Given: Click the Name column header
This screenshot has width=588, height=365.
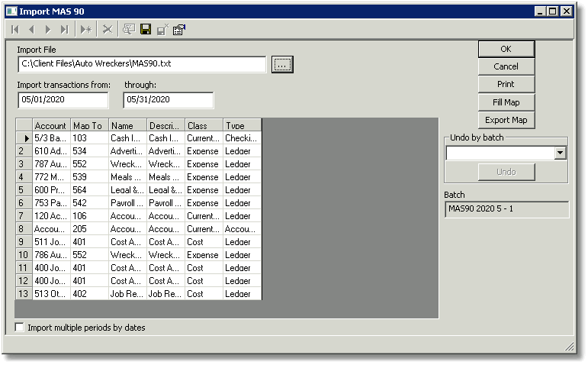Looking at the screenshot, I should tap(127, 125).
